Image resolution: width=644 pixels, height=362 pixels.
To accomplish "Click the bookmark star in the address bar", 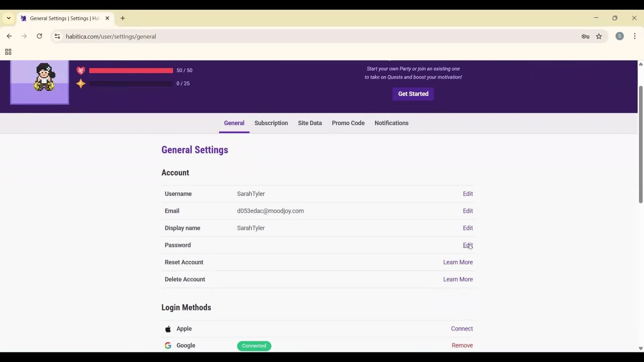I will coord(599,37).
